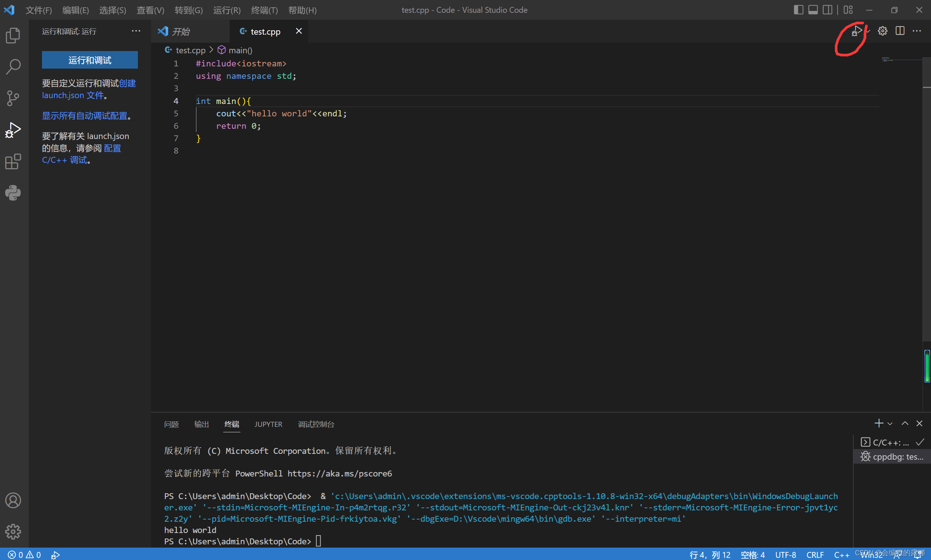Open editor More Actions ellipsis
This screenshot has height=560, width=931.
click(x=917, y=31)
